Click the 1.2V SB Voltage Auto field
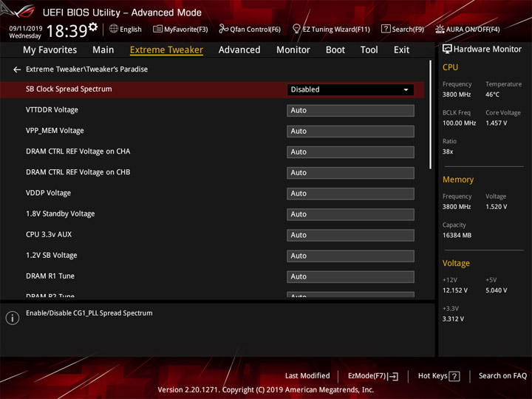Viewport: 532px width, 399px height. pyautogui.click(x=350, y=256)
